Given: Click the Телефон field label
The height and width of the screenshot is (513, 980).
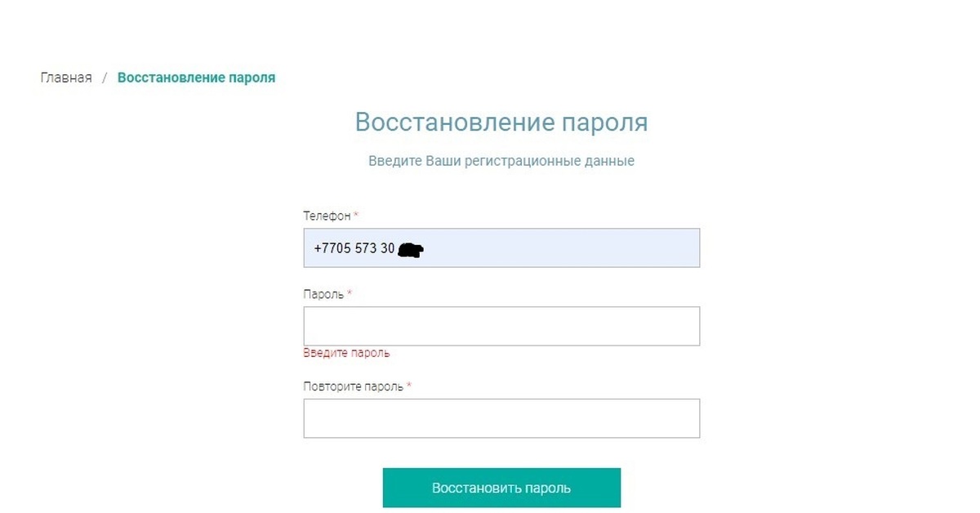Looking at the screenshot, I should coord(327,216).
